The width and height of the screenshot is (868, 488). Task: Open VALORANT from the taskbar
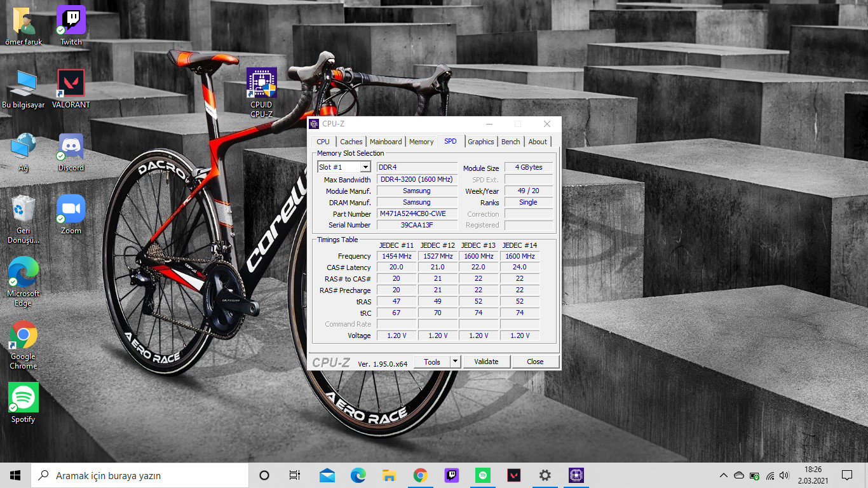(x=513, y=475)
